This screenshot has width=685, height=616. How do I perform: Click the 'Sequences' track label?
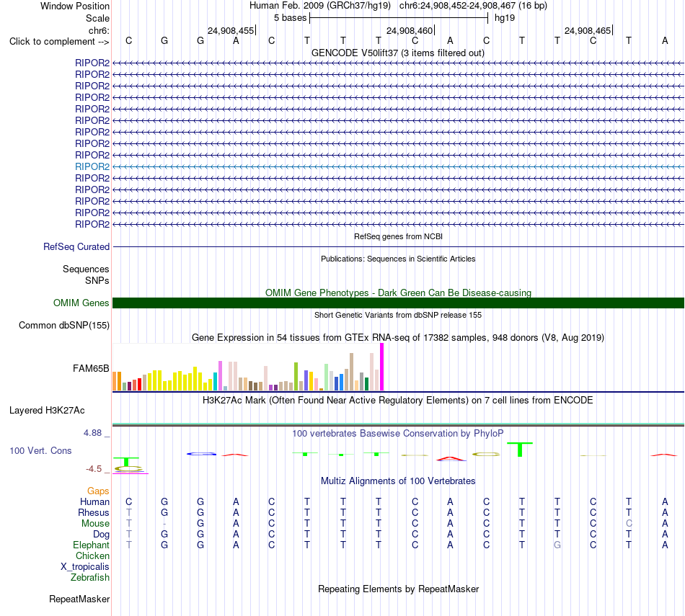[86, 269]
